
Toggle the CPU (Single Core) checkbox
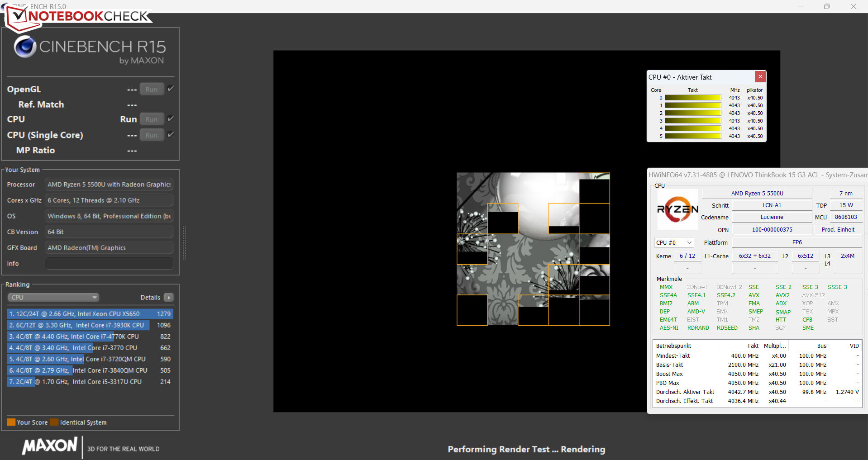(x=171, y=135)
